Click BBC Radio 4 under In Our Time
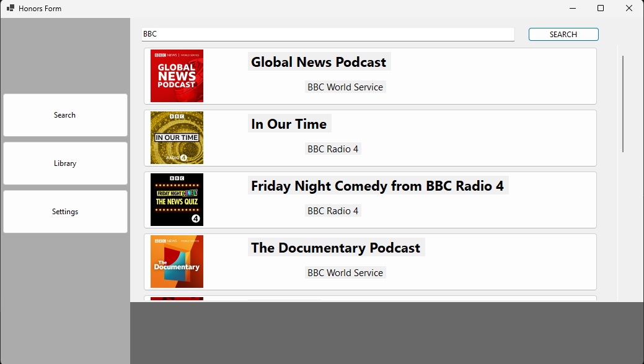The height and width of the screenshot is (364, 644). (333, 149)
